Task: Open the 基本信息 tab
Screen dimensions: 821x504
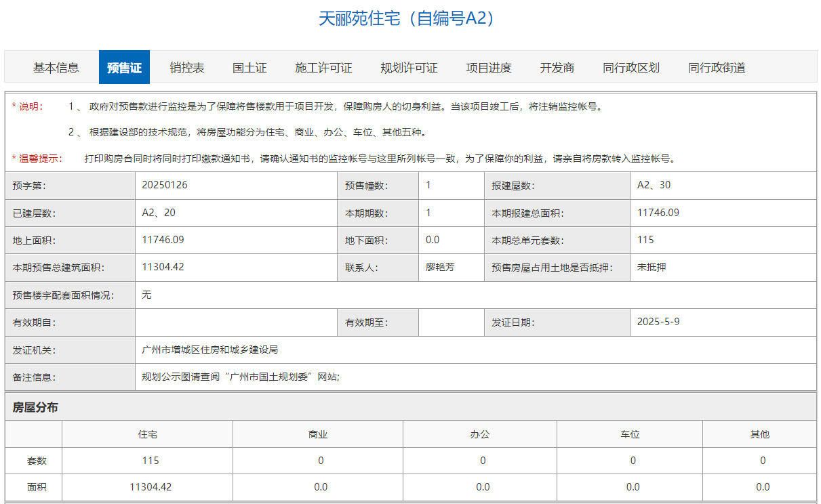Action: pyautogui.click(x=56, y=68)
